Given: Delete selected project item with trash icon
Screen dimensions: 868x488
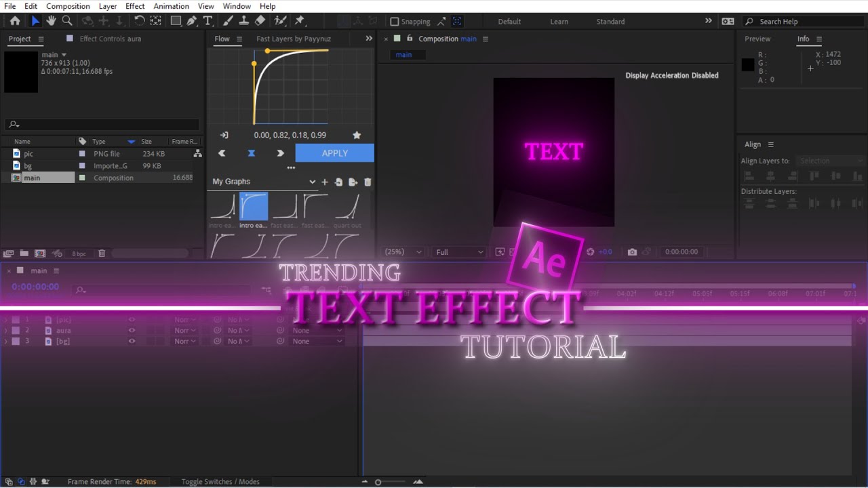Looking at the screenshot, I should point(102,253).
